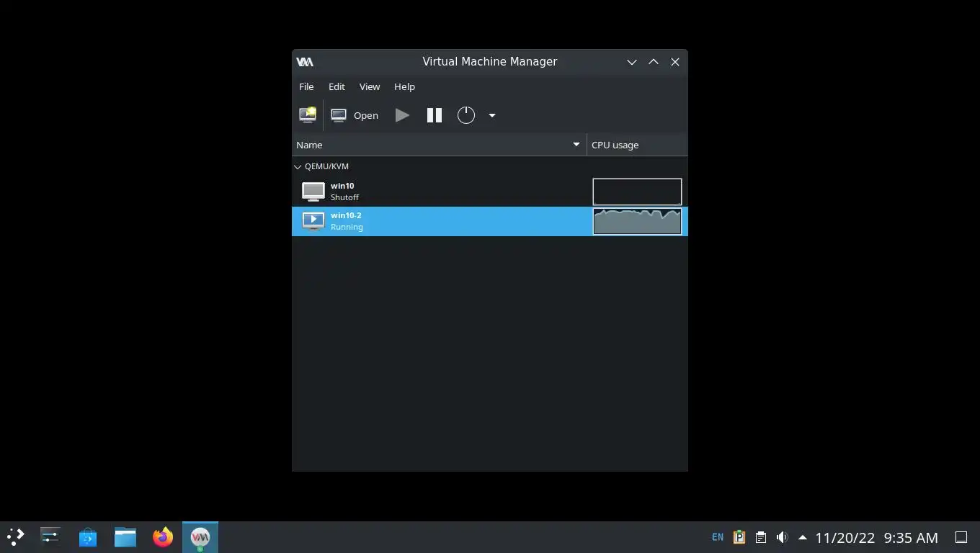Screen dimensions: 980x553
Task: View win10 empty CPU usage graph
Action: pos(637,192)
